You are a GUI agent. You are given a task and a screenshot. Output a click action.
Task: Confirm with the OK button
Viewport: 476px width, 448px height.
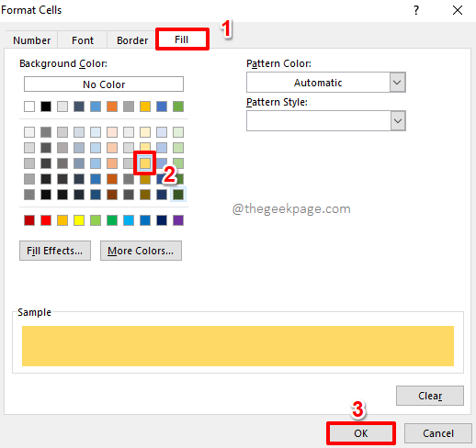coord(361,433)
